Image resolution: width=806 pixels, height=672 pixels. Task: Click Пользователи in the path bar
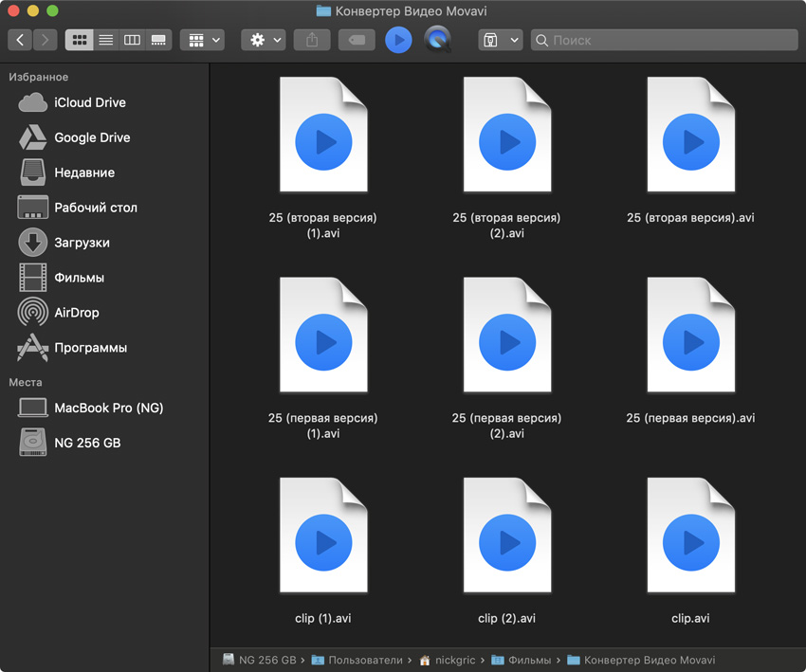[365, 660]
